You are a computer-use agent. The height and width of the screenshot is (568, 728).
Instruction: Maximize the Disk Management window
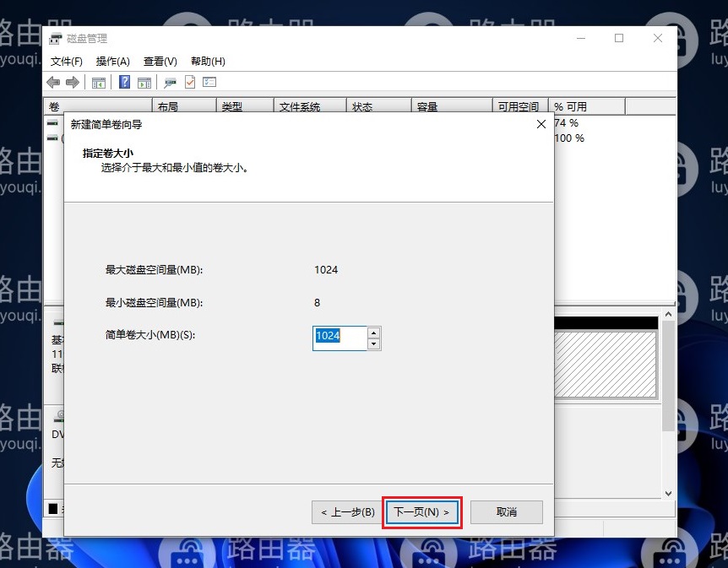pos(619,38)
